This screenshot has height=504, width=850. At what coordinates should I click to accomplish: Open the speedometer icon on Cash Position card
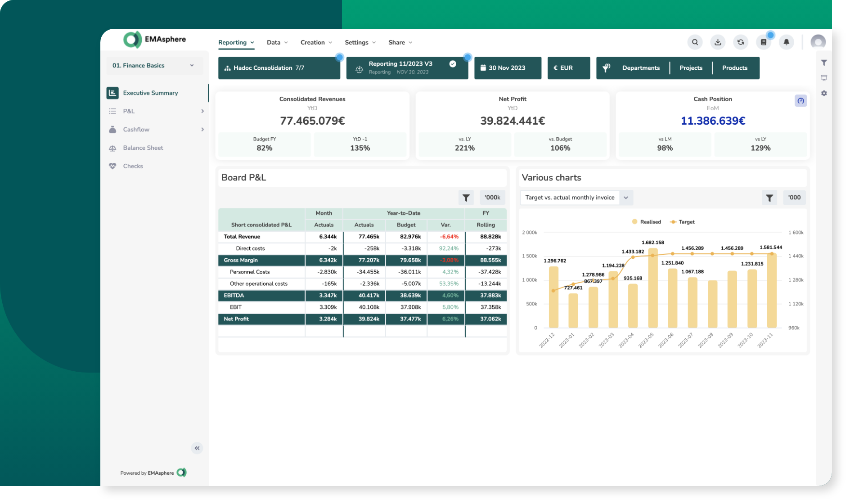tap(801, 101)
